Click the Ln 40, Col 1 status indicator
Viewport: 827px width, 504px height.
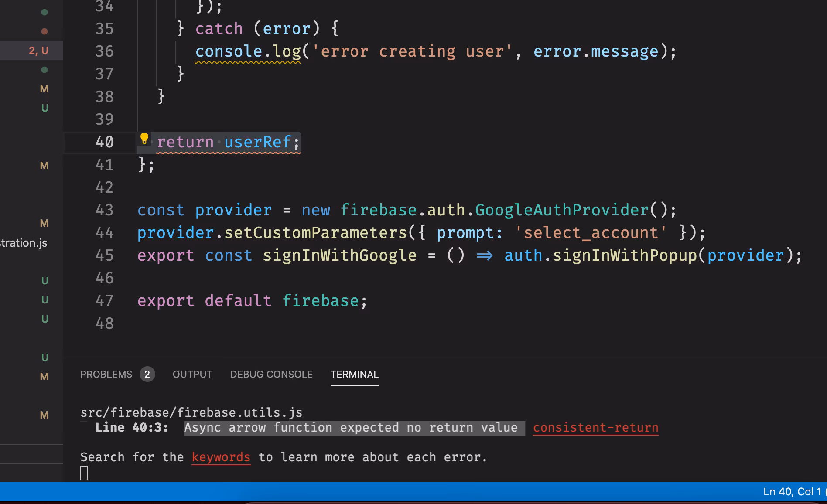coord(792,492)
